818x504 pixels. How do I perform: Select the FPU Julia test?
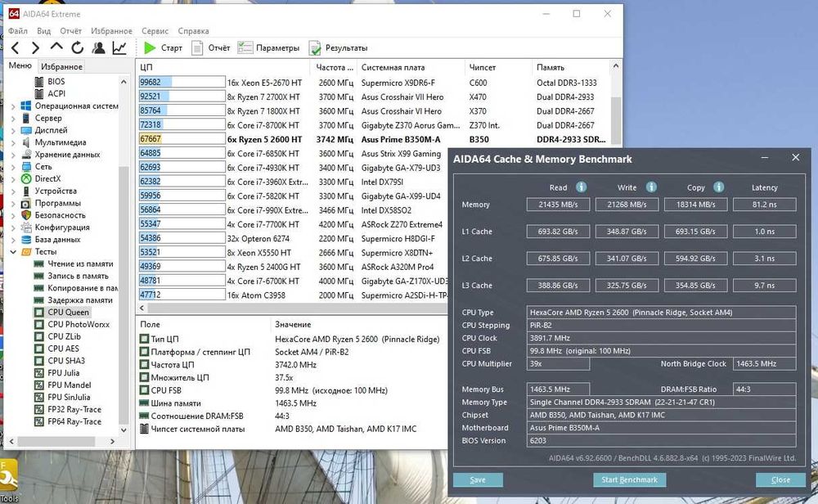tap(64, 372)
